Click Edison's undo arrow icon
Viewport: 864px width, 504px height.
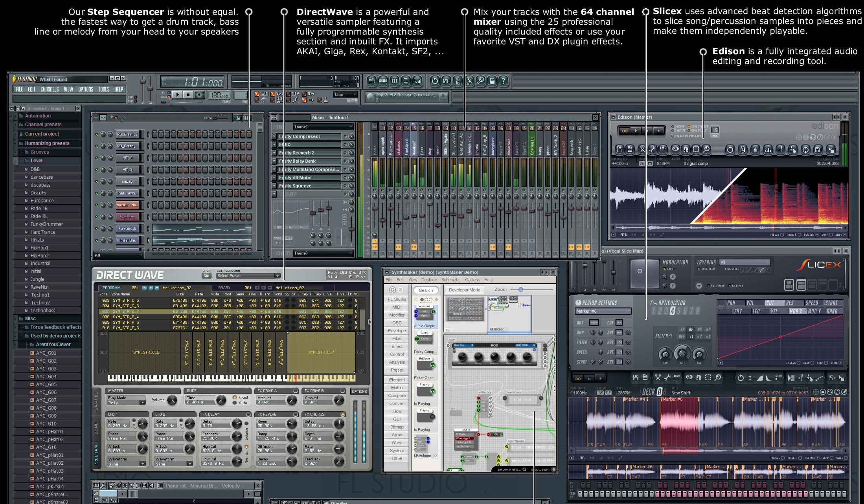pyautogui.click(x=730, y=149)
